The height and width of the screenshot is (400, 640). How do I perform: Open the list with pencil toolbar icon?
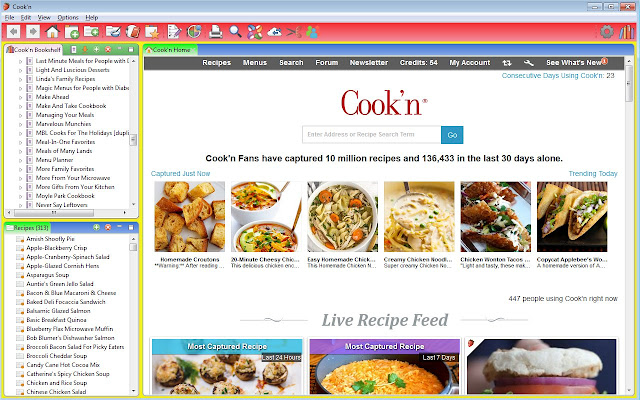174,31
